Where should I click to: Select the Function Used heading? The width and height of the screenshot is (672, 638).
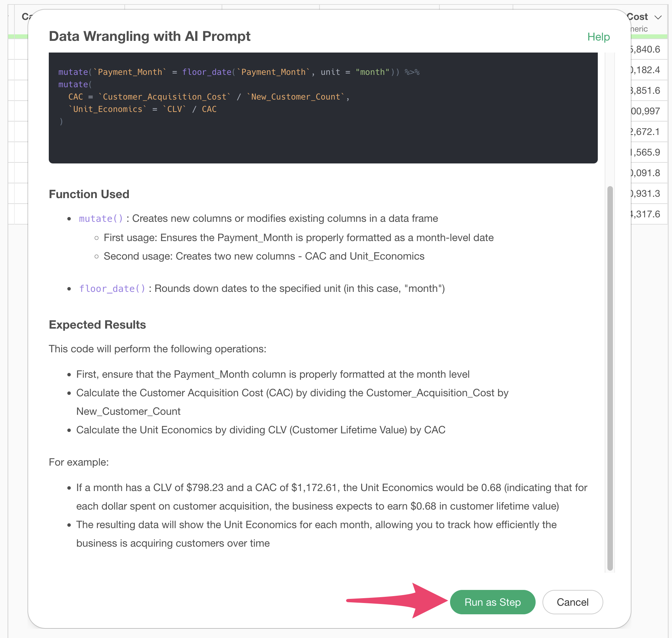pos(89,194)
